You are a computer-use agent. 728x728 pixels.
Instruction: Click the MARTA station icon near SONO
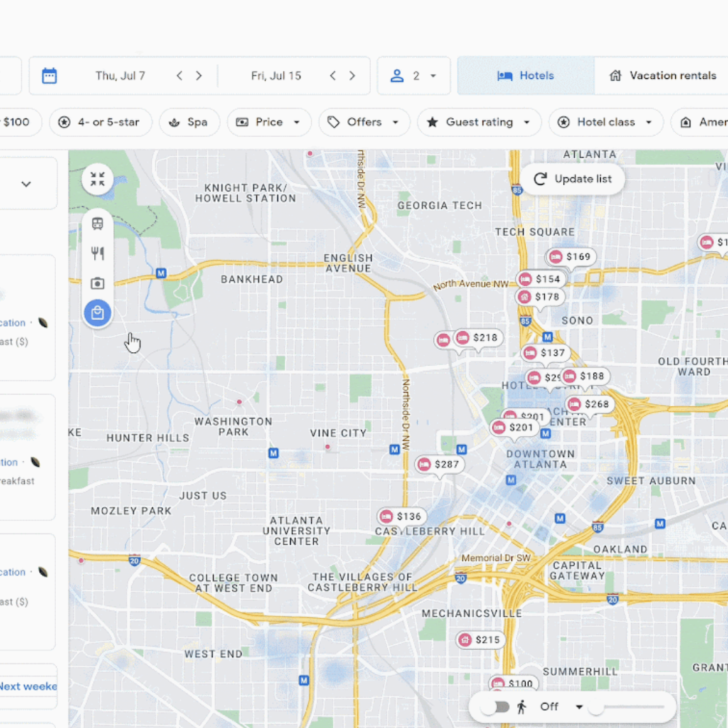(548, 336)
